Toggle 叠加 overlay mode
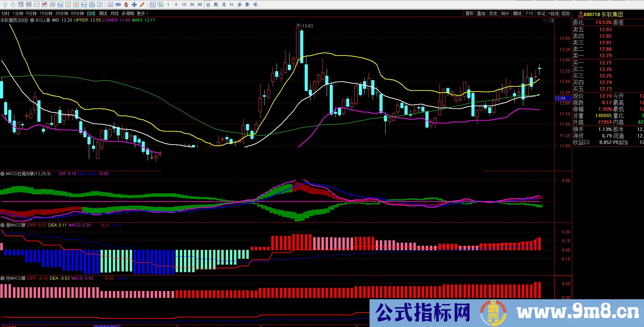The height and width of the screenshot is (327, 644). pos(481,13)
